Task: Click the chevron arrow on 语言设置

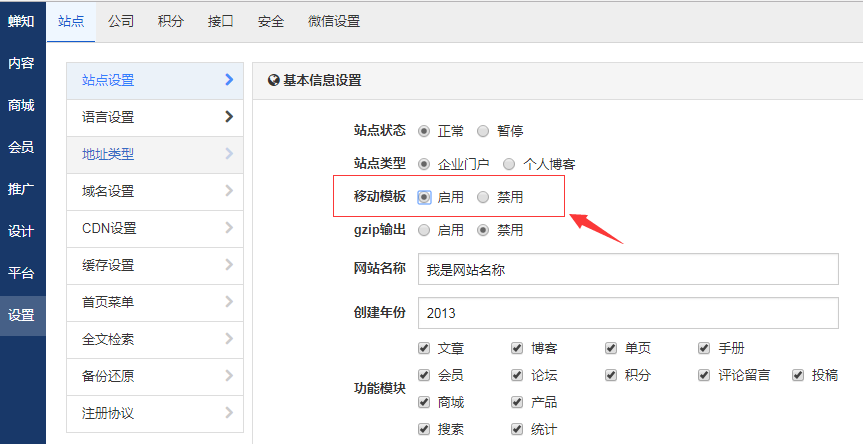Action: (x=230, y=117)
